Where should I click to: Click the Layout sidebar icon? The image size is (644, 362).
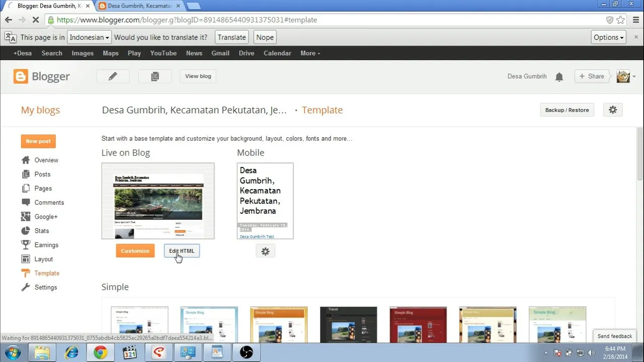(x=26, y=259)
